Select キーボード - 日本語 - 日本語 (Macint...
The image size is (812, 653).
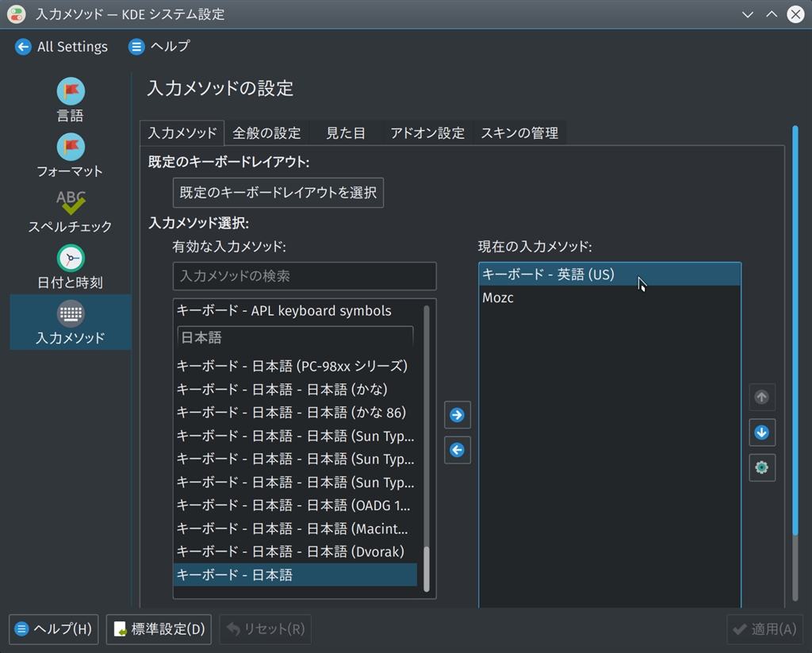point(295,528)
